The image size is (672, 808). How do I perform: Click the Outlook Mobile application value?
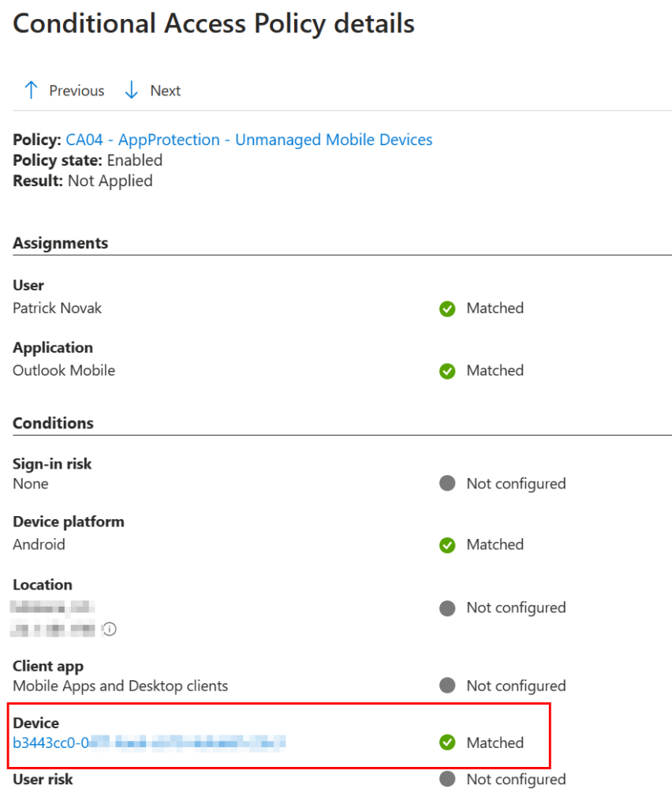(x=64, y=370)
